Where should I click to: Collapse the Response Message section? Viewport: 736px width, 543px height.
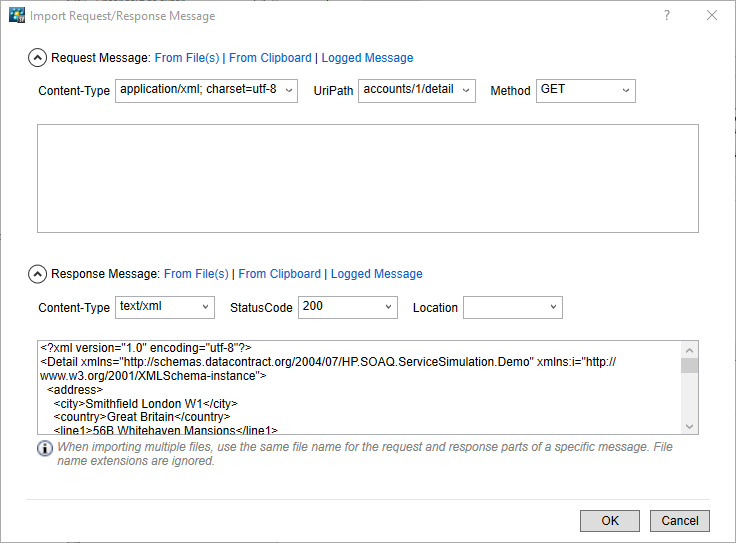coord(37,274)
